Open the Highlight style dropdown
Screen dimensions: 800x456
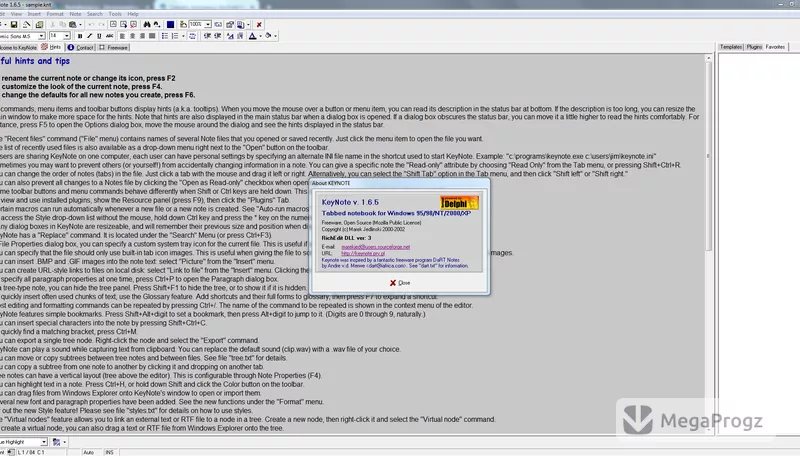click(44, 442)
